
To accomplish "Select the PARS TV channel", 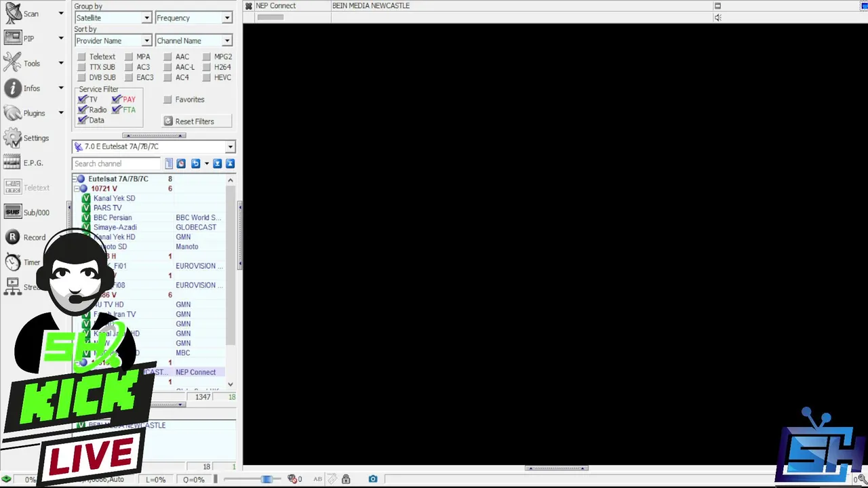I will click(107, 208).
